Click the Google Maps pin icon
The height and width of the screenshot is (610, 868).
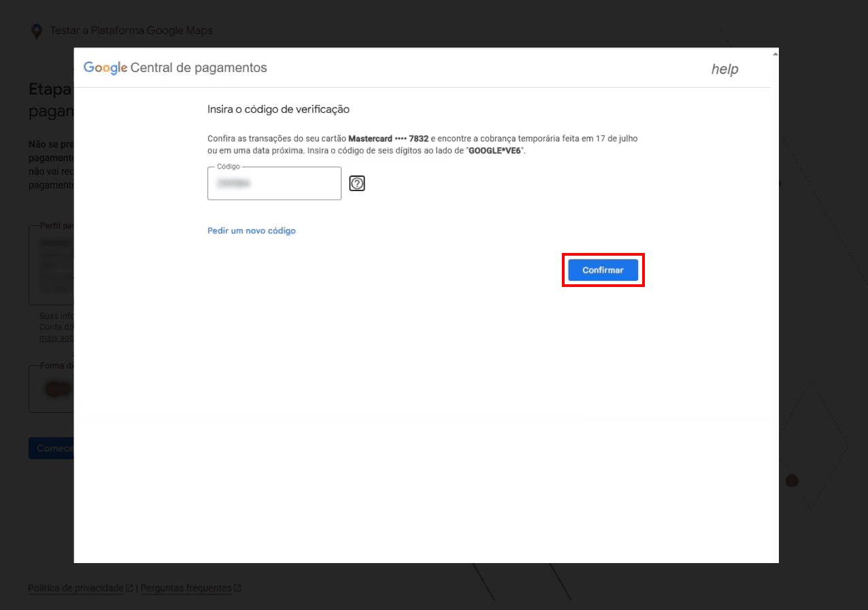point(37,31)
